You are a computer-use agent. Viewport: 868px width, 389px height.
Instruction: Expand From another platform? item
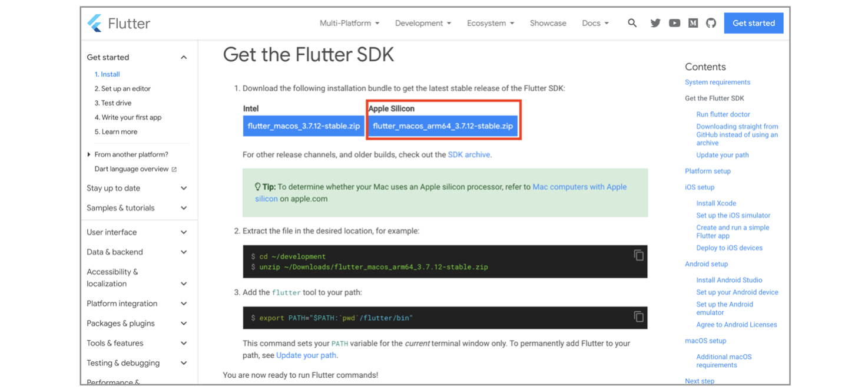point(127,154)
